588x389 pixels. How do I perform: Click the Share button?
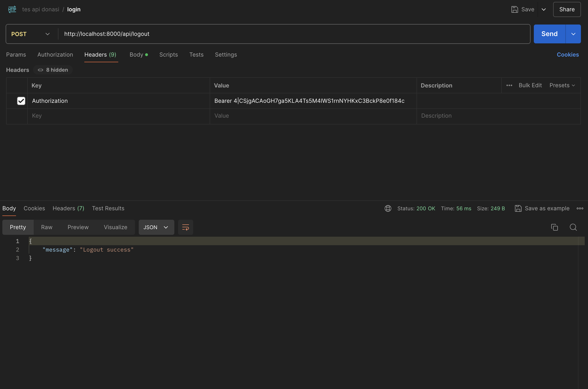pyautogui.click(x=567, y=9)
